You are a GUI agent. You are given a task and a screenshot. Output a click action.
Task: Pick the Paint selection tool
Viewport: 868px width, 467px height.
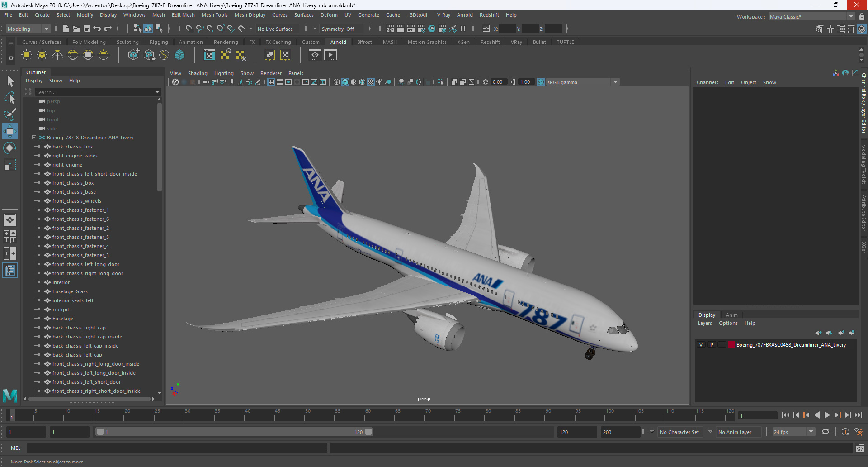click(10, 114)
